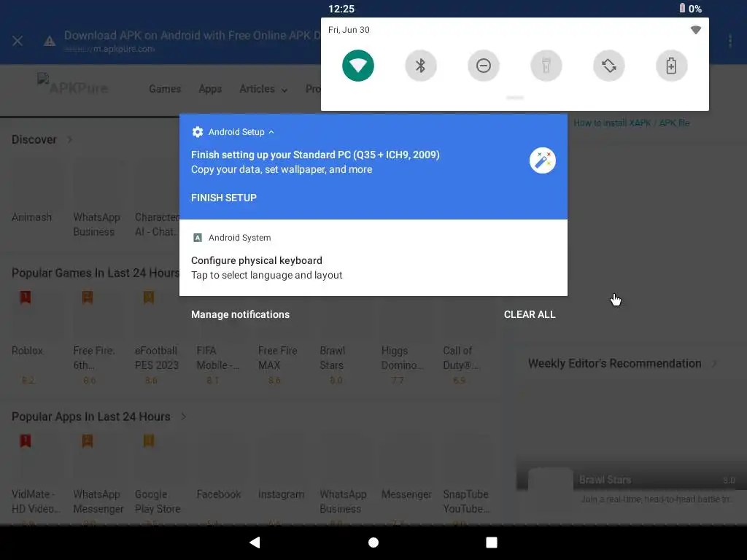
Task: Tap the setup wizard wand icon
Action: (x=543, y=161)
